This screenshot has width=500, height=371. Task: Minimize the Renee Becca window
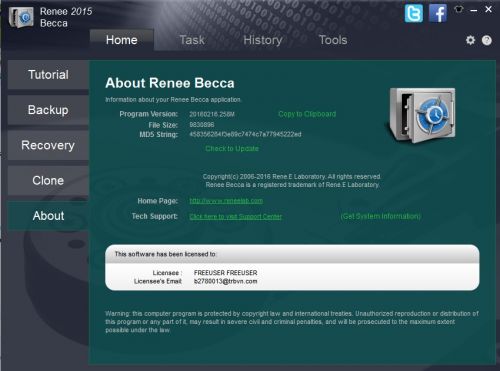click(x=474, y=10)
